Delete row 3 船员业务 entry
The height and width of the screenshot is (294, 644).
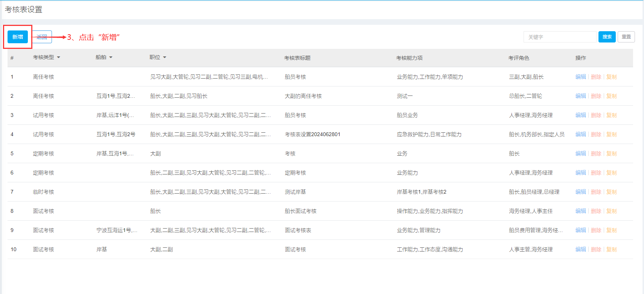click(596, 115)
